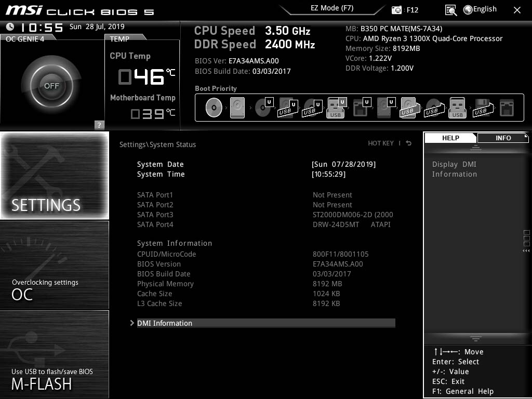Pick the UEFI USB CD/DVD boot icon
This screenshot has height=399, width=532.
coord(312,108)
